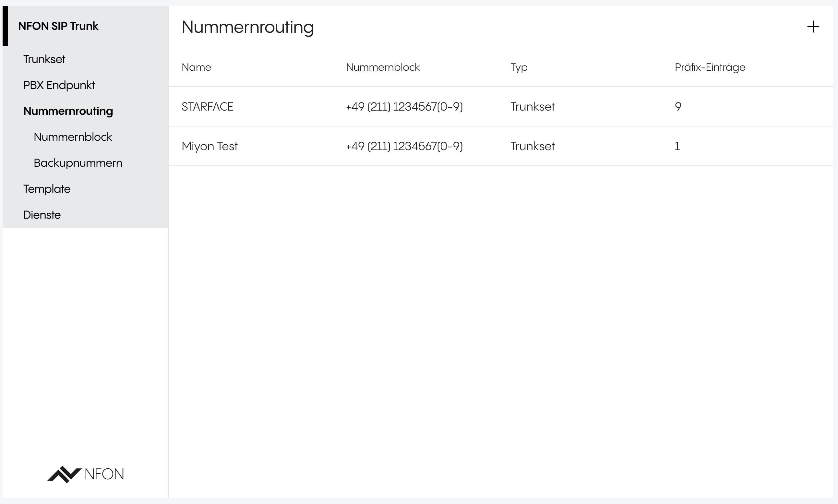Open the Backupnummern submenu item
Viewport: 838px width, 504px height.
click(x=78, y=163)
